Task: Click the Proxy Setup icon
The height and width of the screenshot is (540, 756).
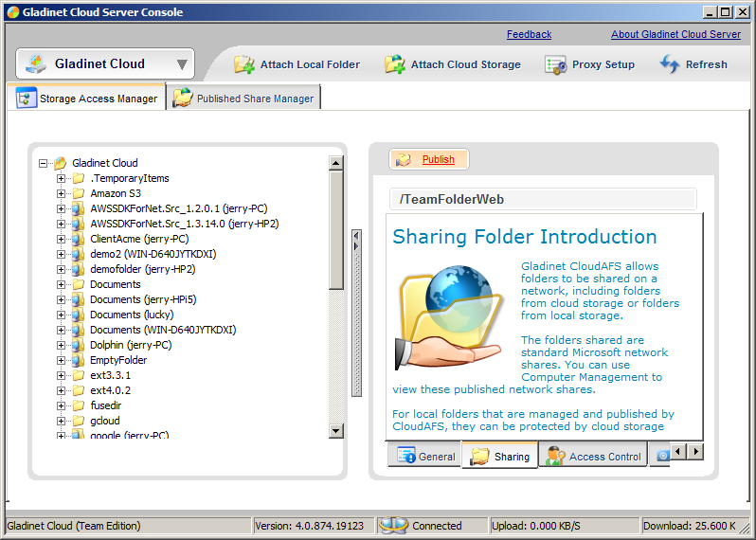Action: coord(555,64)
